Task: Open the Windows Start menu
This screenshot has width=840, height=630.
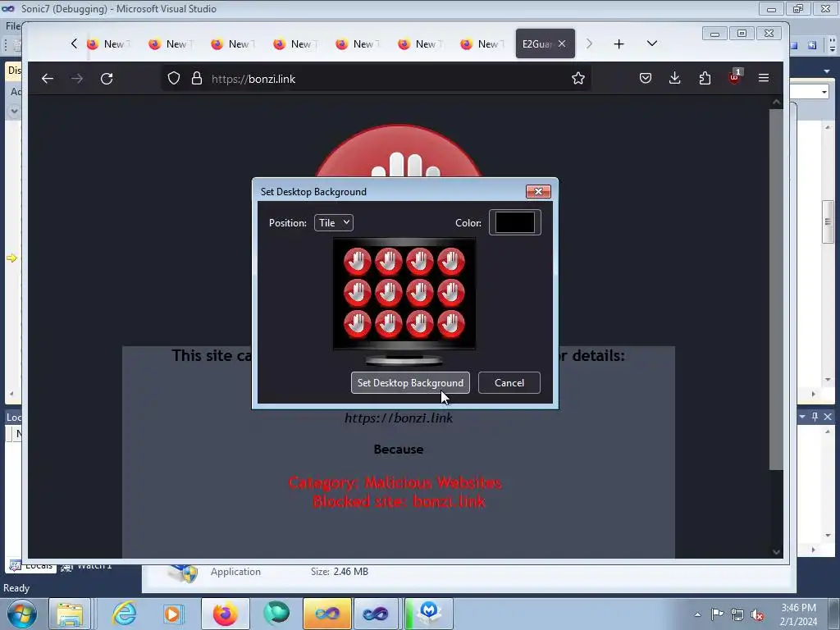Action: (22, 614)
